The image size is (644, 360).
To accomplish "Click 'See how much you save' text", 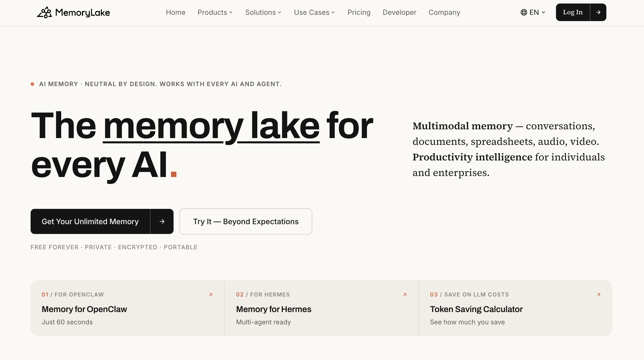I will [467, 322].
